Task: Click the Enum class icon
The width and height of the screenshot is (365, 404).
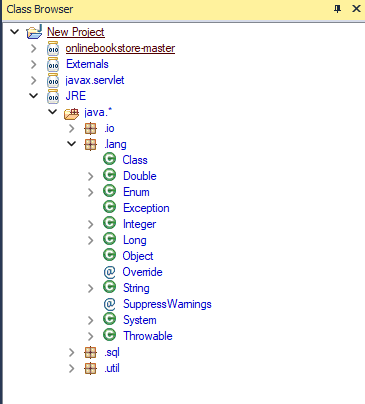Action: tap(109, 191)
